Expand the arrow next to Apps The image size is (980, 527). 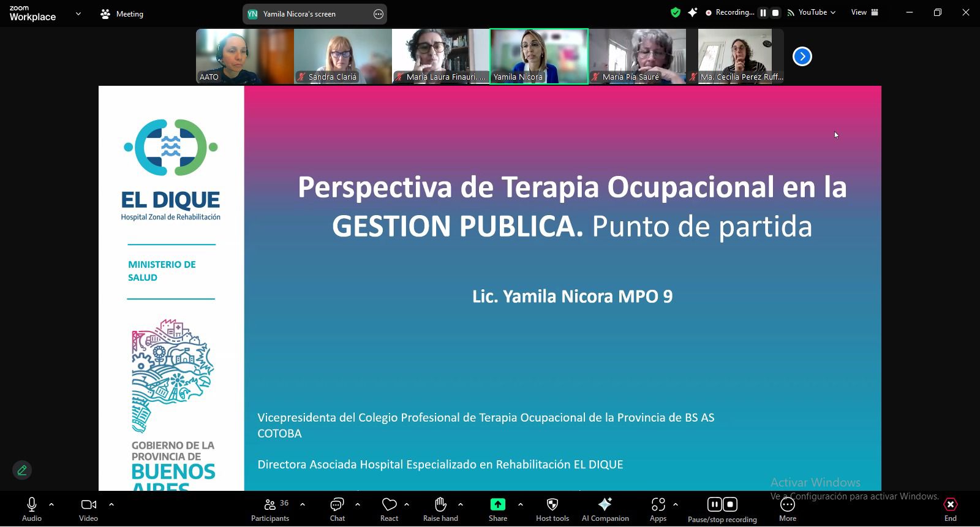(x=676, y=505)
